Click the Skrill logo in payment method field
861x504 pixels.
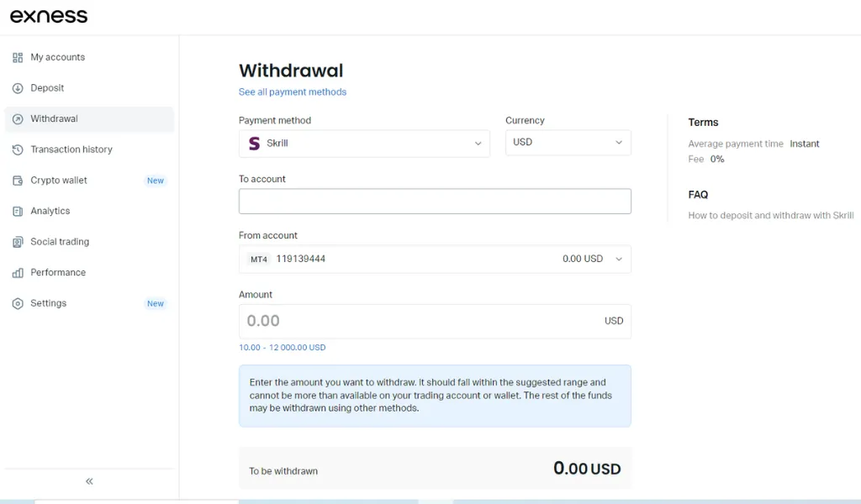254,143
